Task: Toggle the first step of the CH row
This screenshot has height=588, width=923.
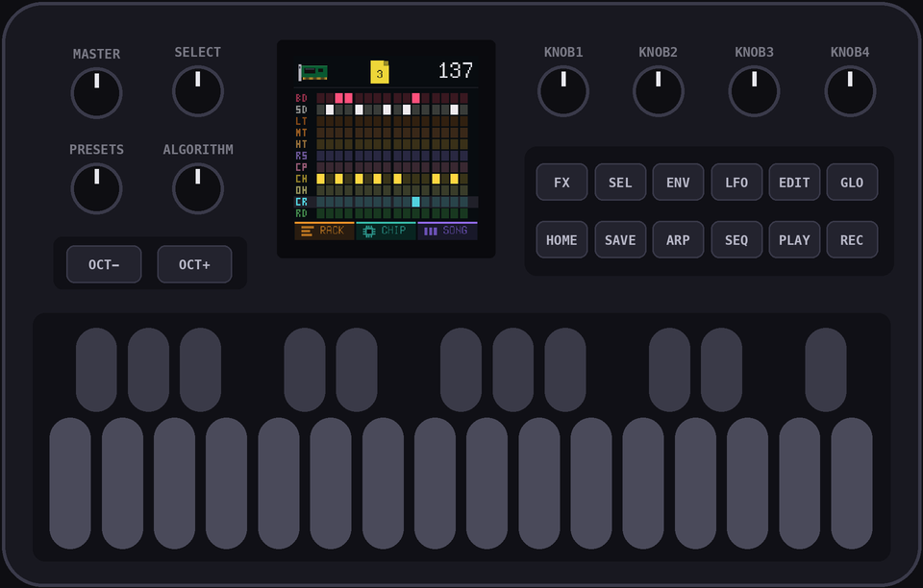Action: (x=321, y=179)
